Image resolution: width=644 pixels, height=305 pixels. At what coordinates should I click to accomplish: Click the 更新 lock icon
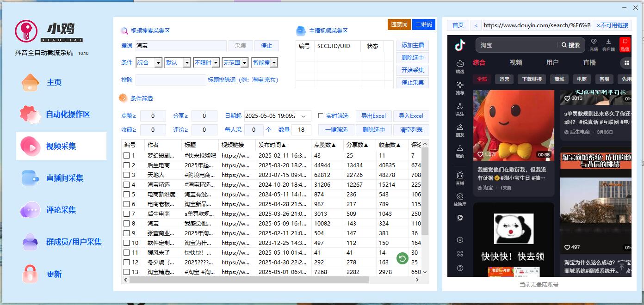(30, 274)
